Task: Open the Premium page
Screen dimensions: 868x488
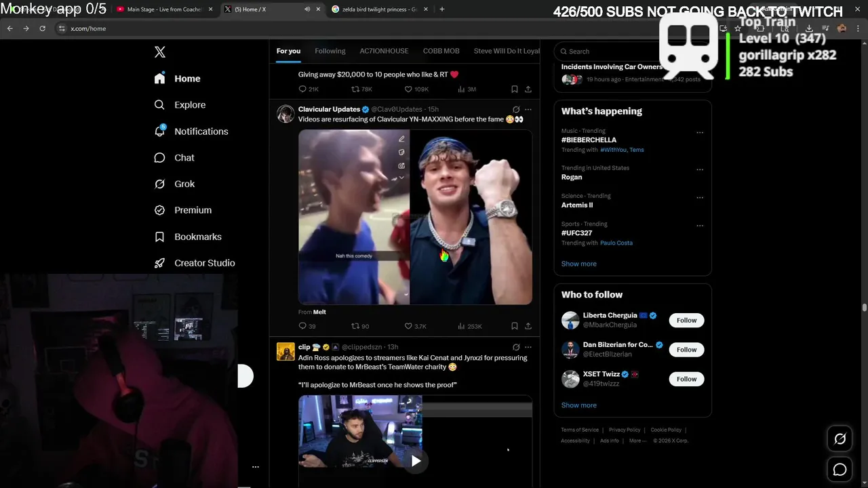Action: click(183, 210)
